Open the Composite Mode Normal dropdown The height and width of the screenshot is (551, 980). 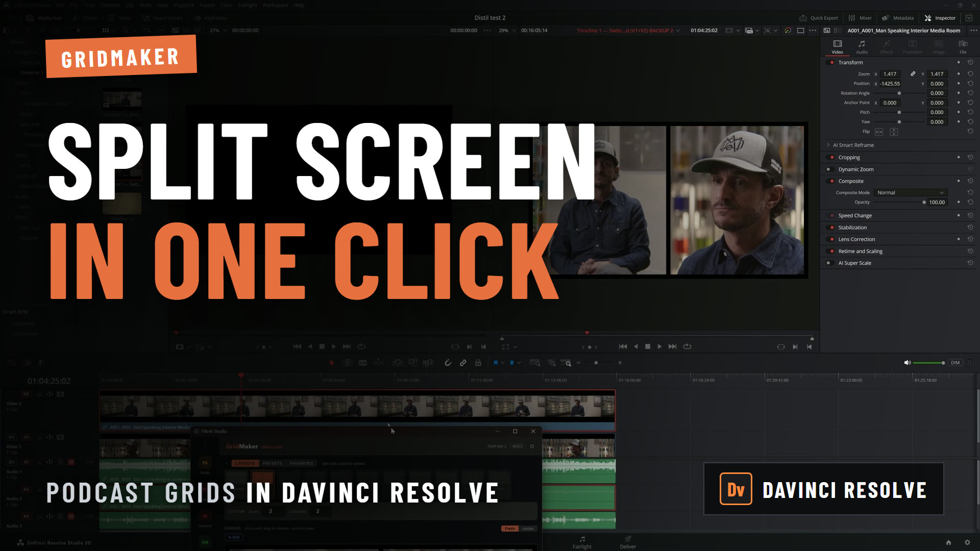click(911, 192)
